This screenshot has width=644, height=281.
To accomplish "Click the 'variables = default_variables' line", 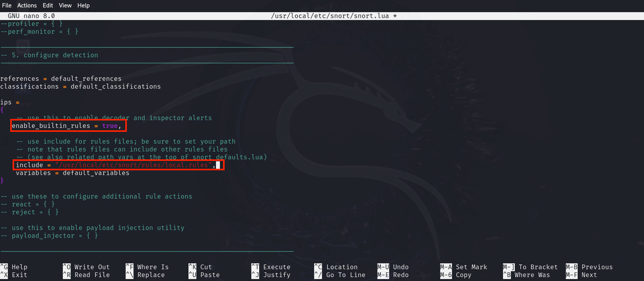I will coord(73,173).
